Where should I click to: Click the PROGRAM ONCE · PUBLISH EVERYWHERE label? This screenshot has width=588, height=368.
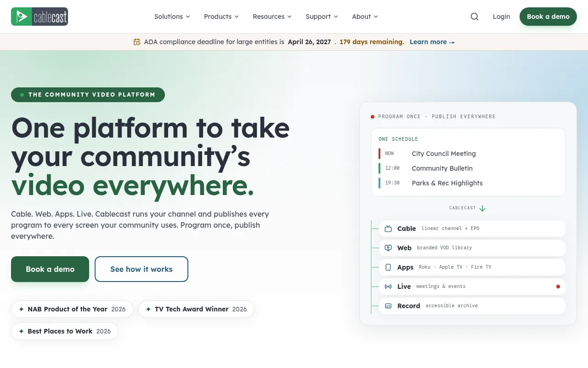click(x=437, y=117)
